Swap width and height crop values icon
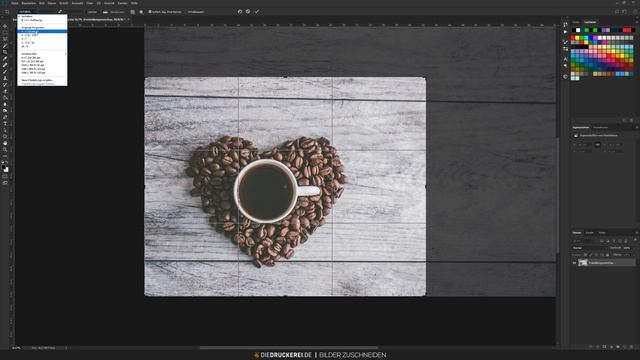The width and height of the screenshot is (640, 360). pyautogui.click(x=60, y=12)
